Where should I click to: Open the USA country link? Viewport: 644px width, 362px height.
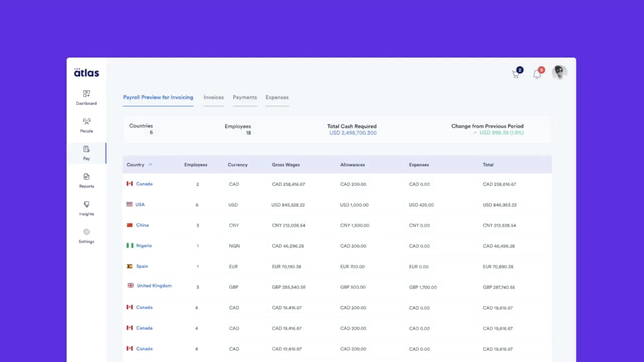(x=140, y=205)
